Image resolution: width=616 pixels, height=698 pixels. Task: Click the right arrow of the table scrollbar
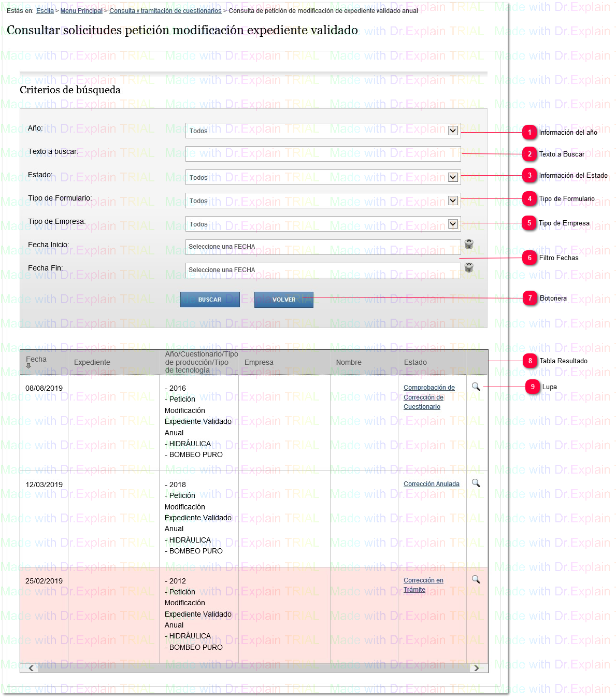pos(477,668)
